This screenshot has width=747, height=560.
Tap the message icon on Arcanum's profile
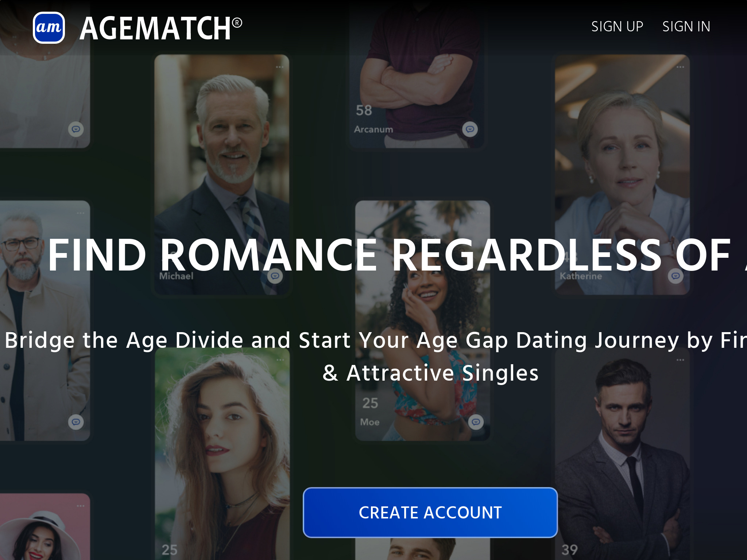pos(470,129)
